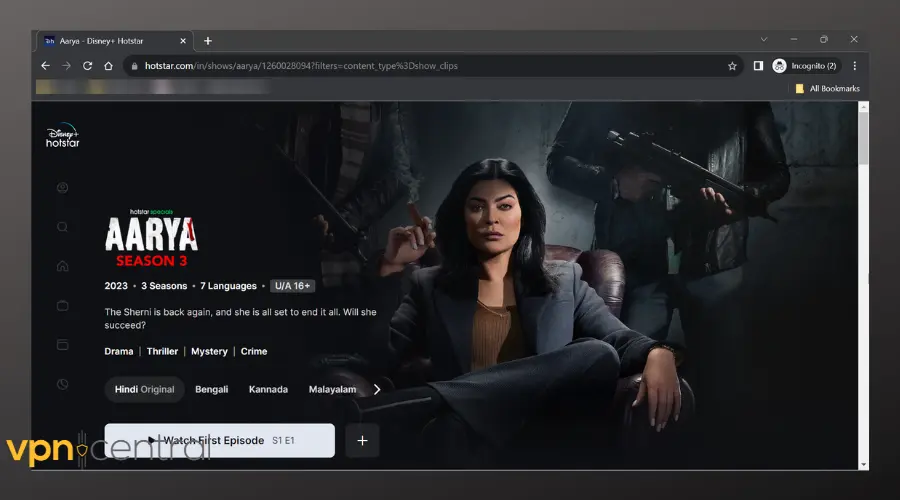Switch language to Bengali
This screenshot has height=500, width=900.
(212, 389)
